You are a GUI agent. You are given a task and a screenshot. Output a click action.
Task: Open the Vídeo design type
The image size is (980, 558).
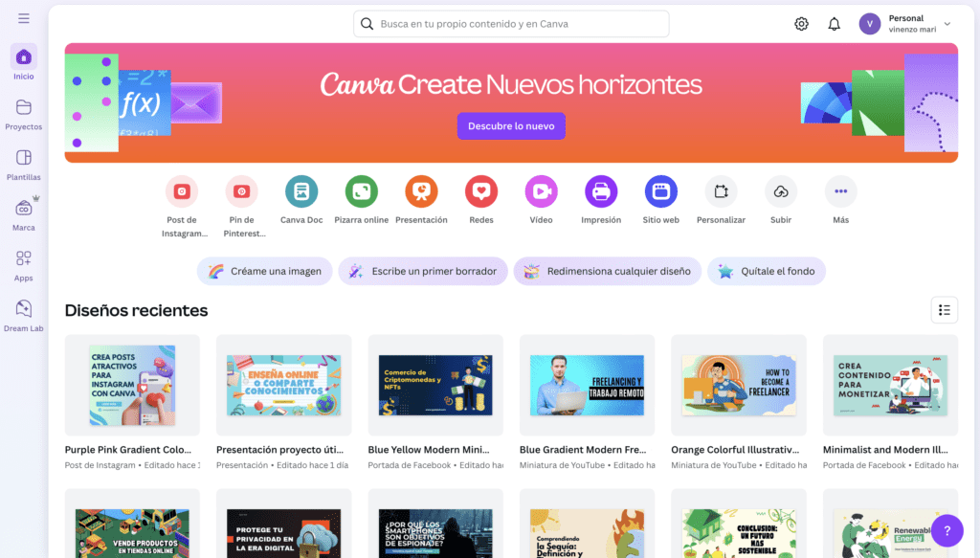[x=542, y=191]
